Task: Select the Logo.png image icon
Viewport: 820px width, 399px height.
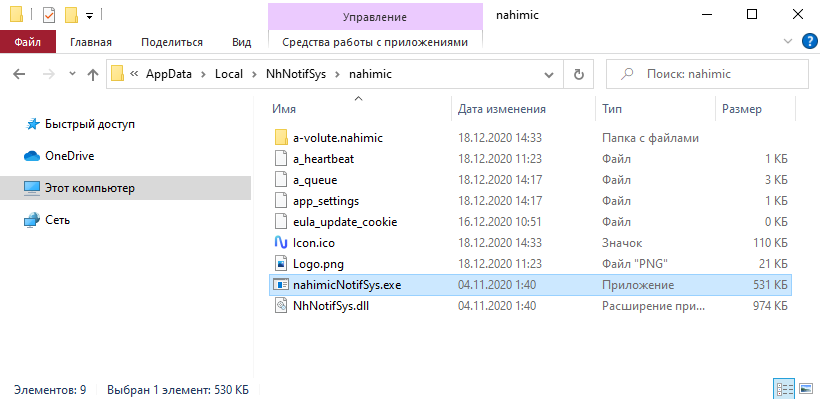Action: point(281,264)
